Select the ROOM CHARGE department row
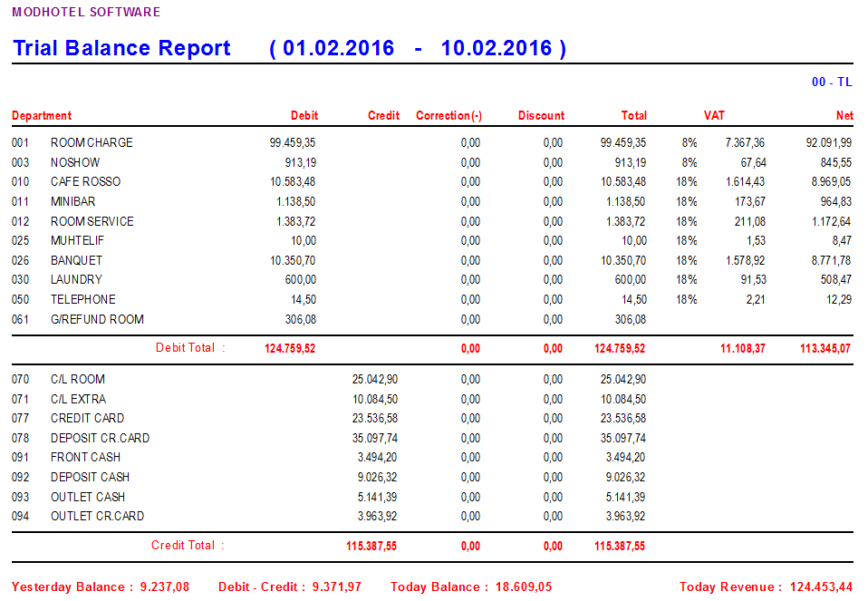Viewport: 868px width, 601px height. click(92, 143)
